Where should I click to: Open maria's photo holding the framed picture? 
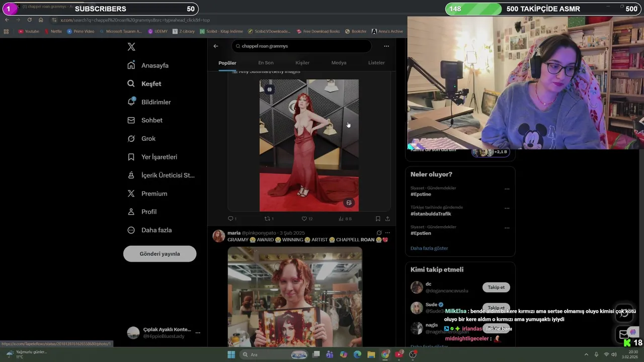click(x=295, y=297)
